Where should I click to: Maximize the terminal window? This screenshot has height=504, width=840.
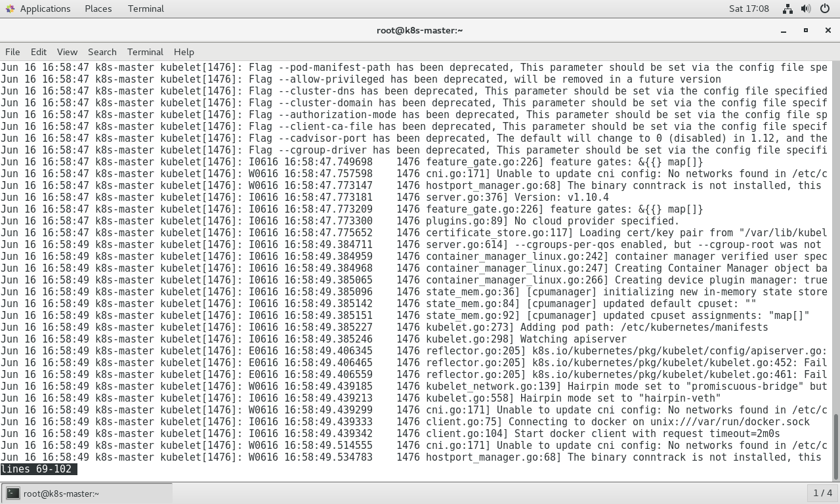point(806,30)
